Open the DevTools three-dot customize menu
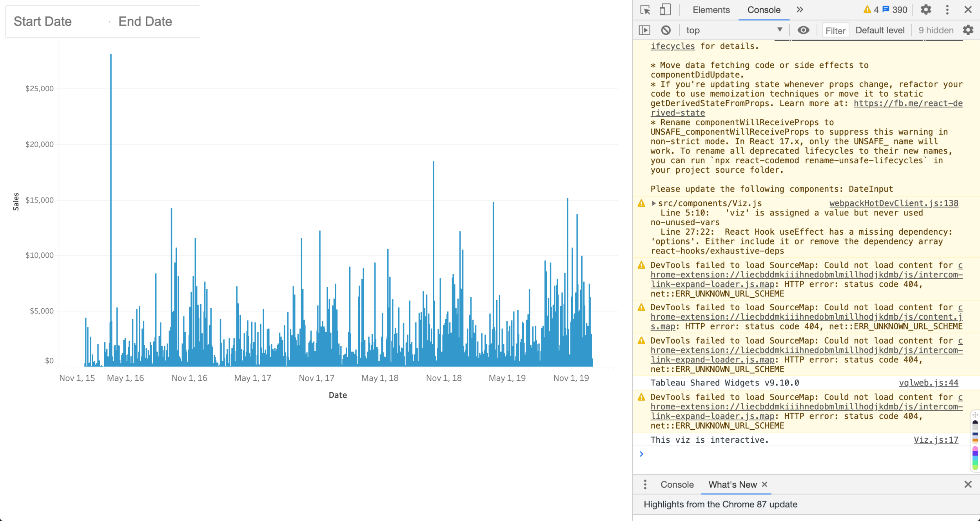This screenshot has height=521, width=980. tap(947, 10)
